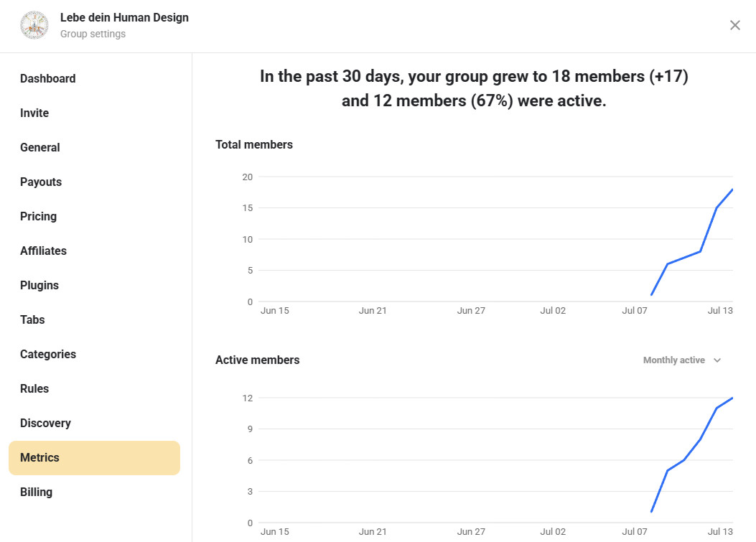This screenshot has height=542, width=756.
Task: Open the Monthly active dropdown
Action: (x=674, y=360)
